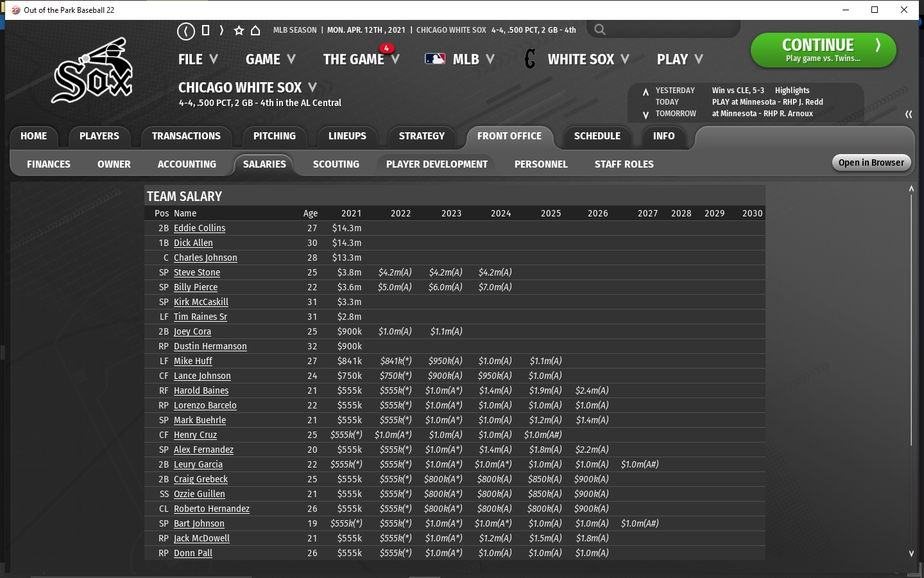
Task: Click the White Sox team logo
Action: [x=92, y=71]
